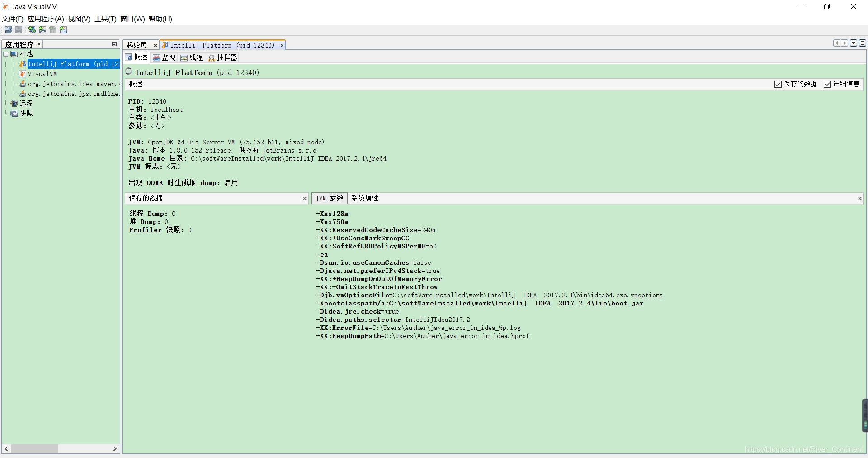Click the 线程 Dump: 0 entry
868x458 pixels.
pyautogui.click(x=152, y=214)
